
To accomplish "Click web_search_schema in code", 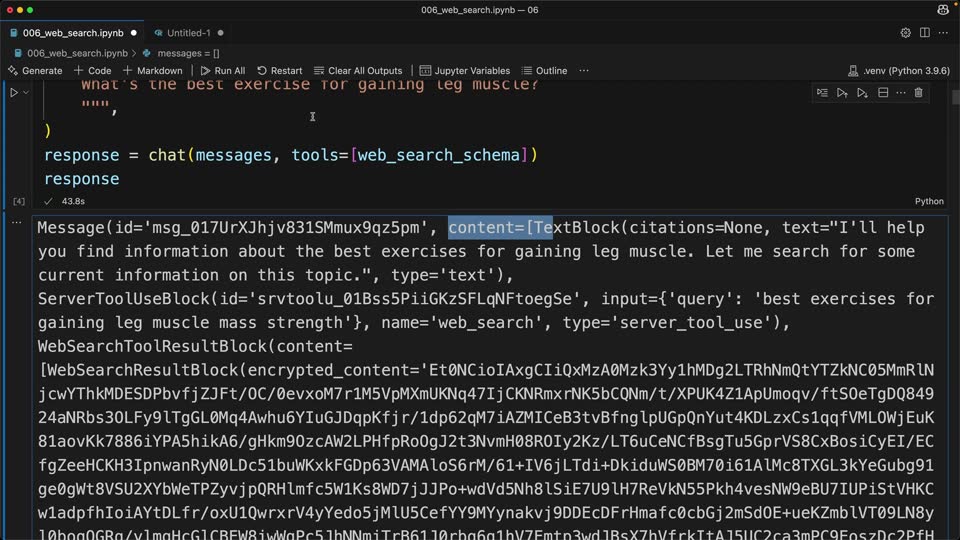I will pyautogui.click(x=438, y=155).
